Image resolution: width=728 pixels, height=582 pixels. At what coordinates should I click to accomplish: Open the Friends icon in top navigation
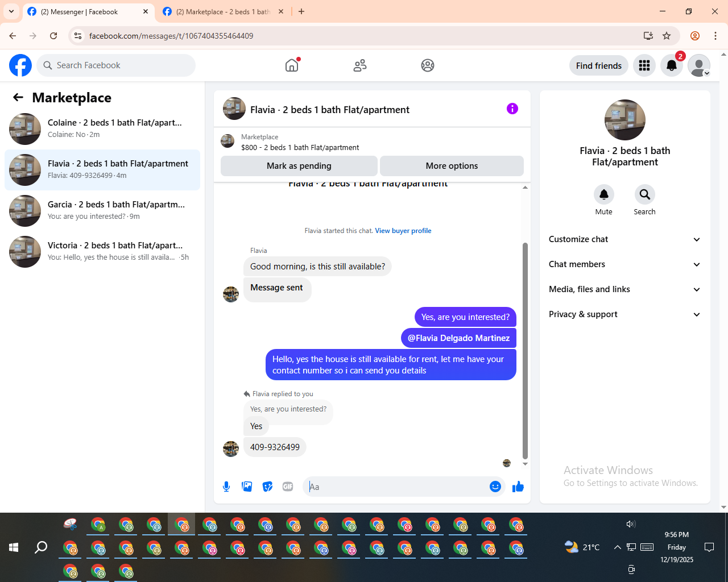360,65
